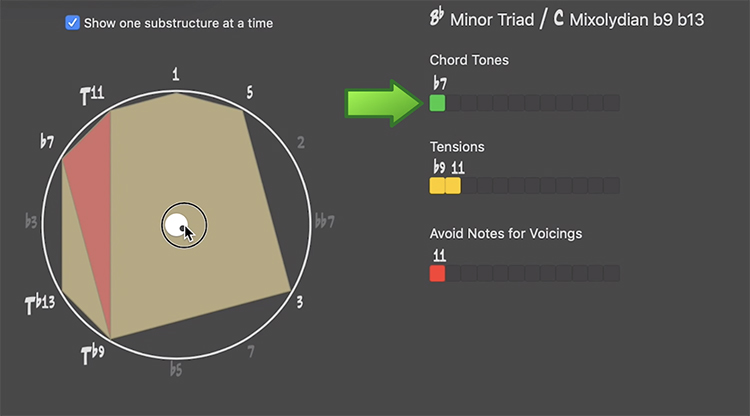Screen dimensions: 750x416
Task: Select the T11 tension label on circle
Action: coord(92,95)
